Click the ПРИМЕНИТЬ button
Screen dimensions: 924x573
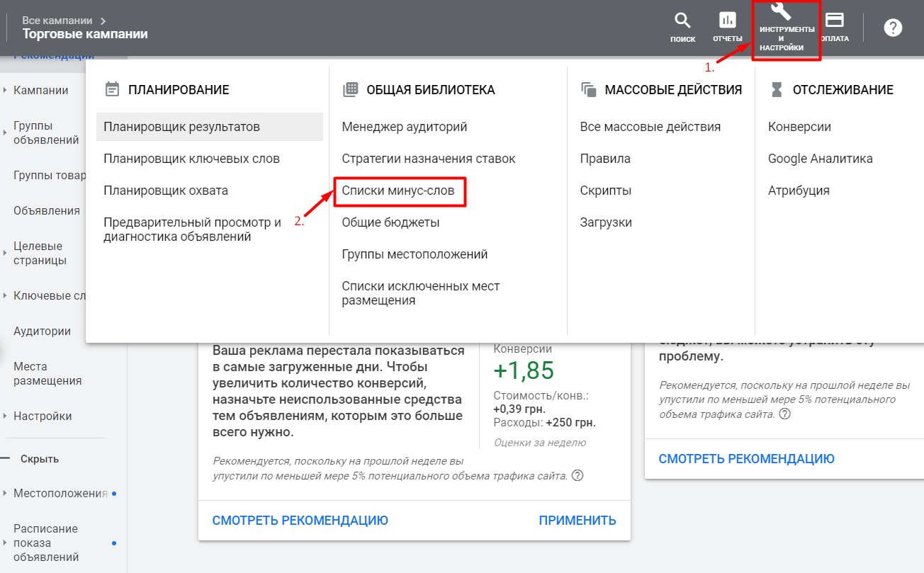[x=577, y=519]
